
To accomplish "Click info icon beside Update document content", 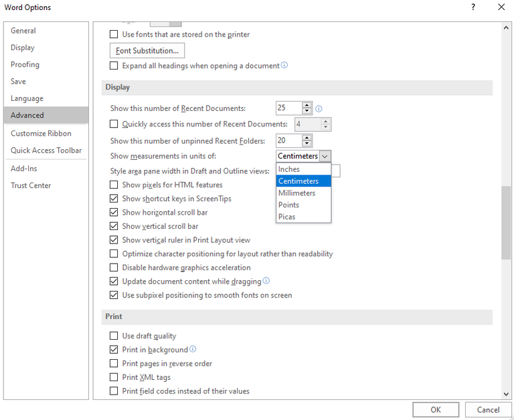I will 266,281.
